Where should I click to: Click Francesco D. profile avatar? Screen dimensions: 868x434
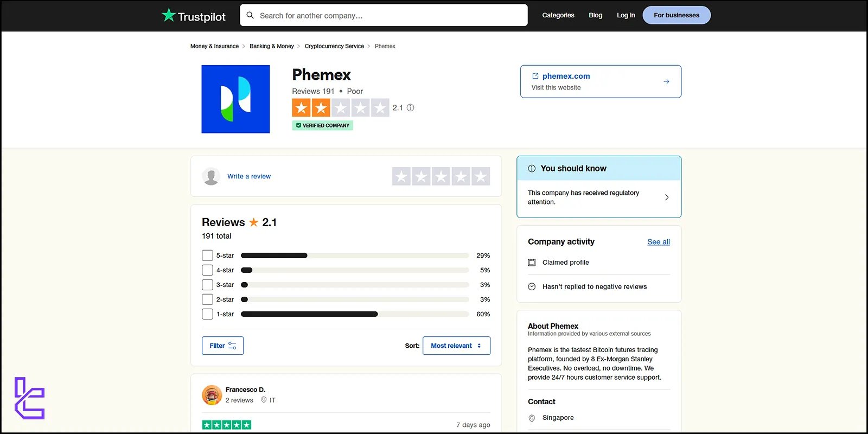click(212, 395)
